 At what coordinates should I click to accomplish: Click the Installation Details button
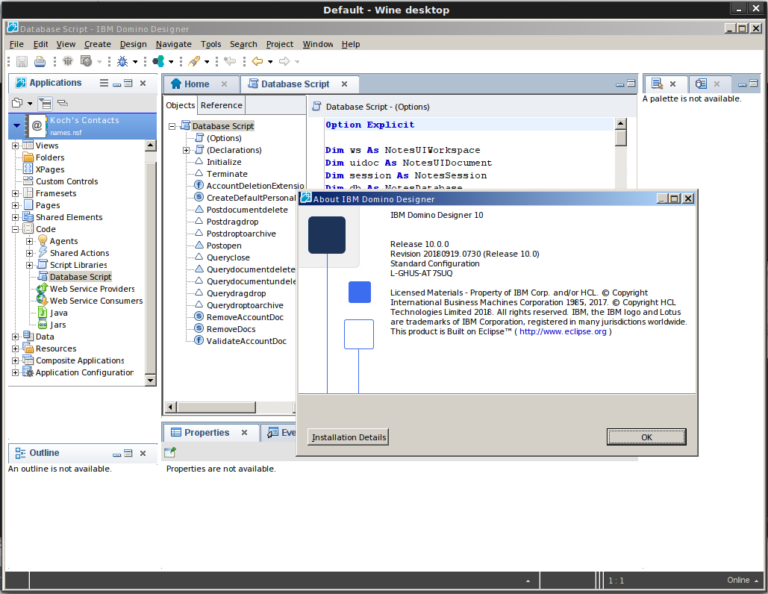(x=348, y=437)
